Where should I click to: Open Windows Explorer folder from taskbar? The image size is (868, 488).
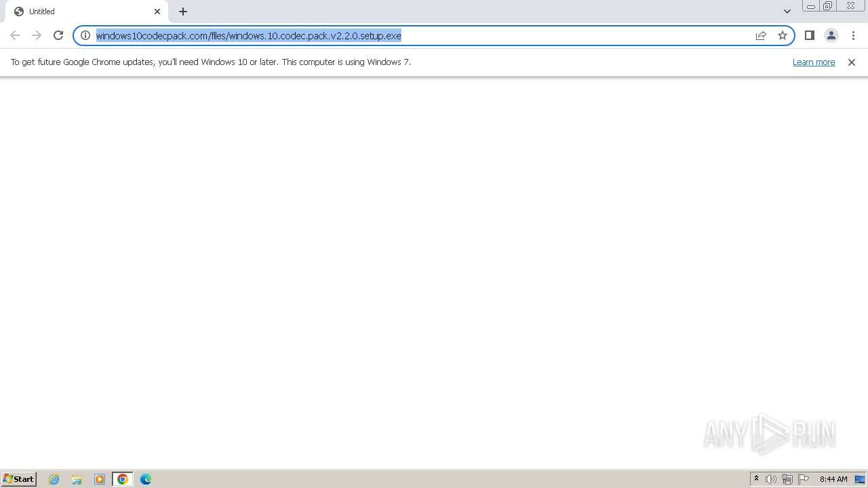[77, 479]
